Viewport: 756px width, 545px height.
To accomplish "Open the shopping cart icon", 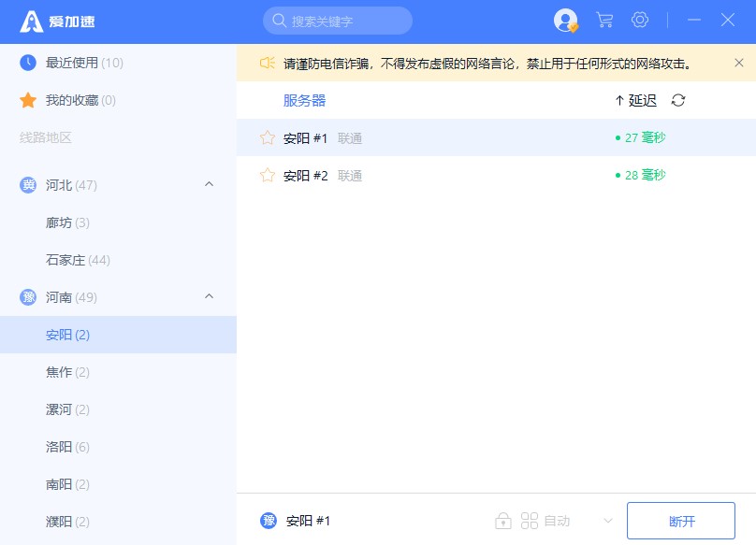I will point(604,21).
